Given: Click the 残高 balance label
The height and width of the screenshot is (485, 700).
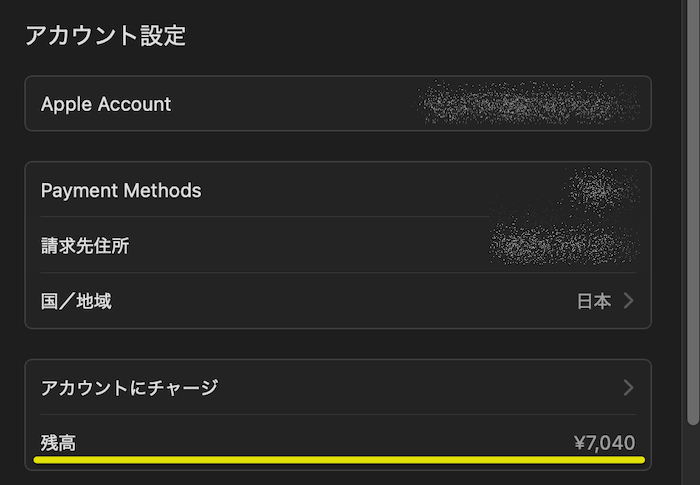Looking at the screenshot, I should pyautogui.click(x=58, y=443).
